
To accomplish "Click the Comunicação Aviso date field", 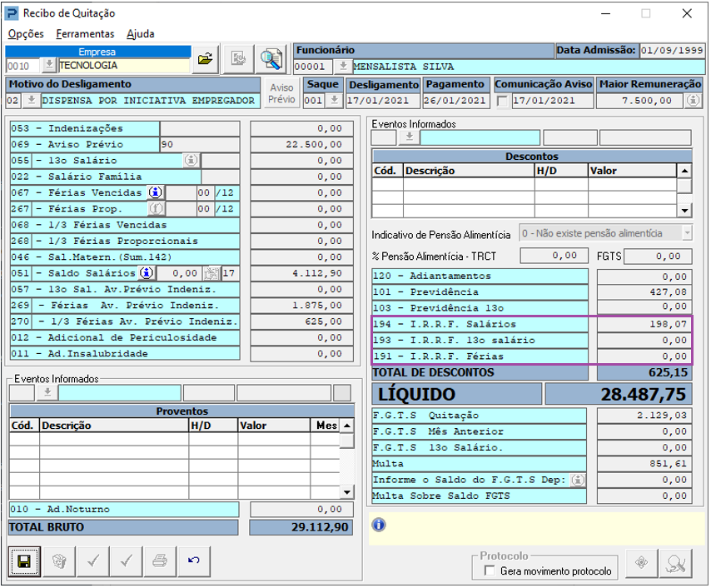I will pyautogui.click(x=553, y=100).
